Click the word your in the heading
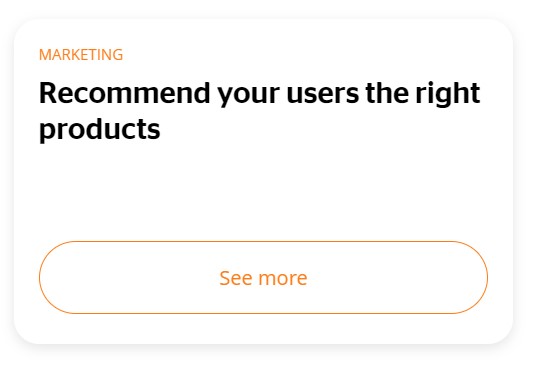This screenshot has width=536, height=365. click(x=249, y=96)
